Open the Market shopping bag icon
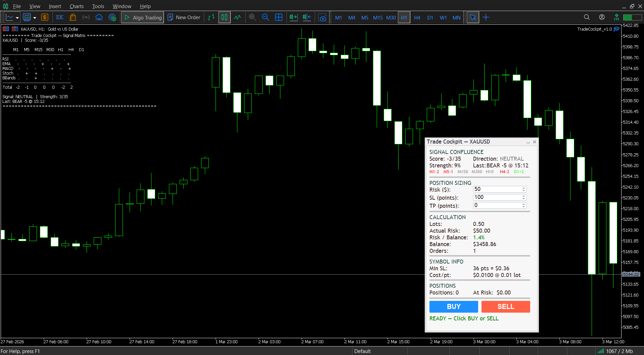 click(x=73, y=17)
